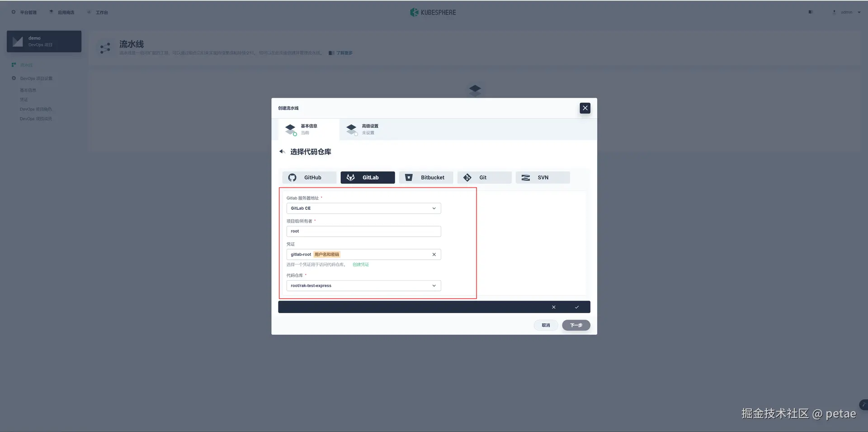Select the GitHub repository source tab
The width and height of the screenshot is (868, 432).
(x=309, y=178)
